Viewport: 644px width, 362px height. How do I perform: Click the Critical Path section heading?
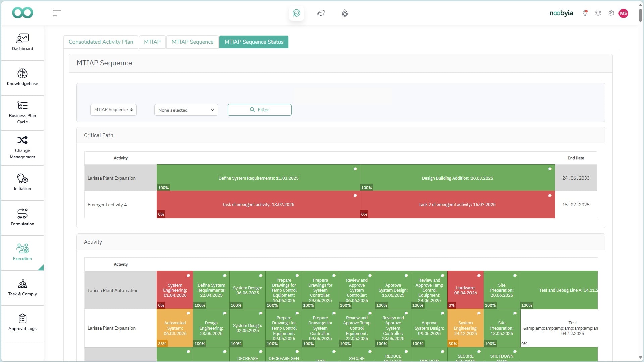tap(99, 135)
